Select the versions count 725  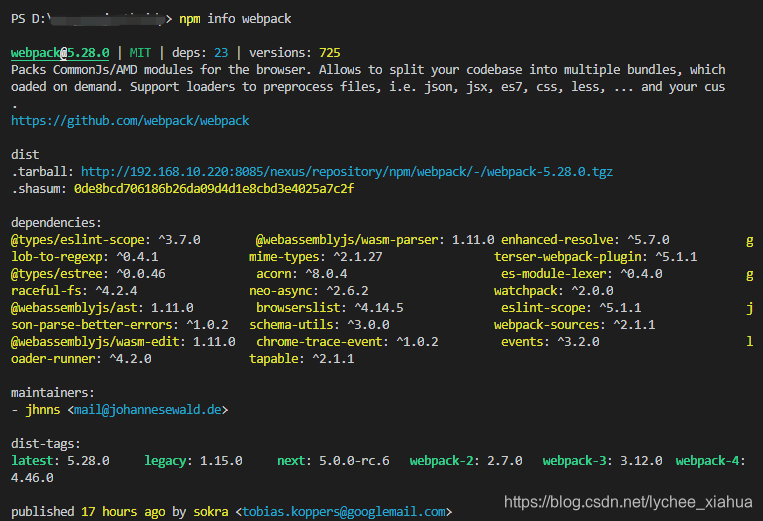[329, 53]
